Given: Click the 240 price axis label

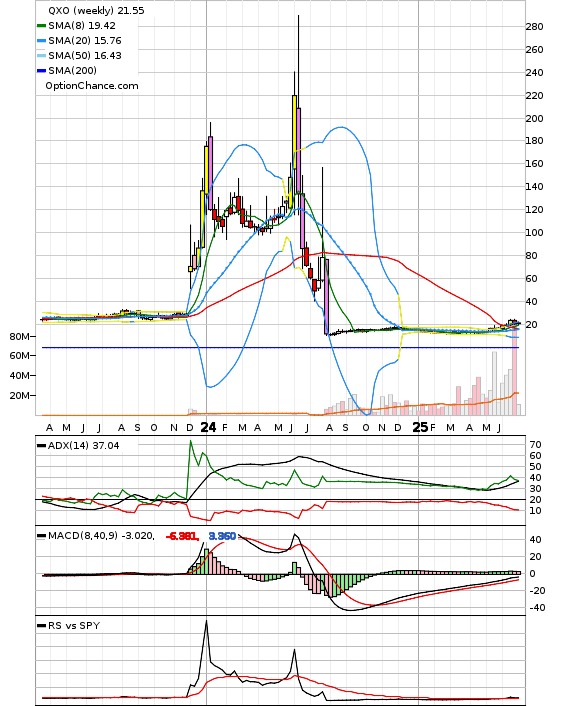Looking at the screenshot, I should point(534,72).
